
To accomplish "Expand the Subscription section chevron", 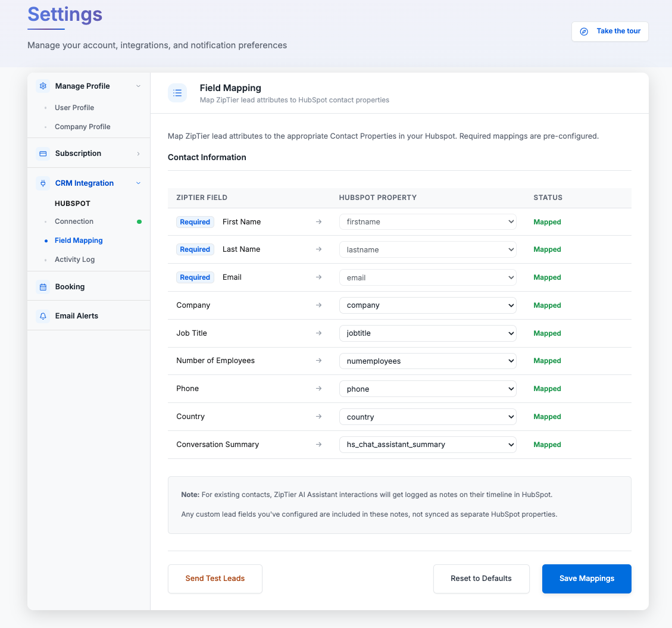I will (139, 154).
